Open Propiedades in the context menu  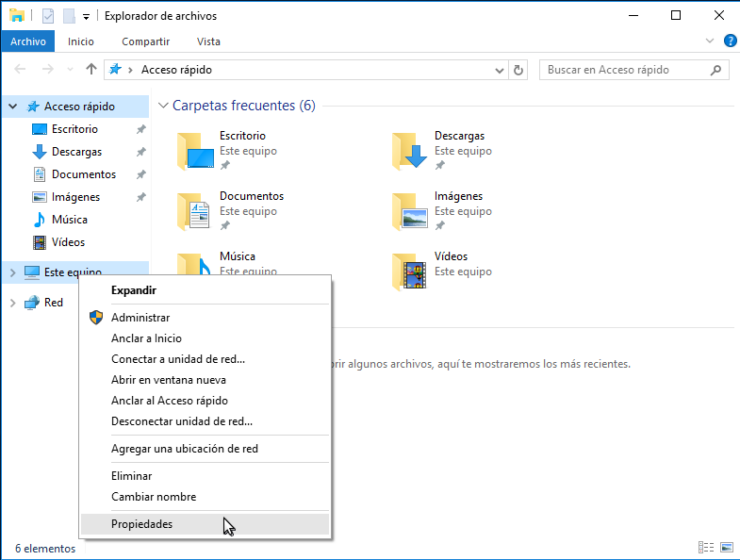(x=205, y=524)
